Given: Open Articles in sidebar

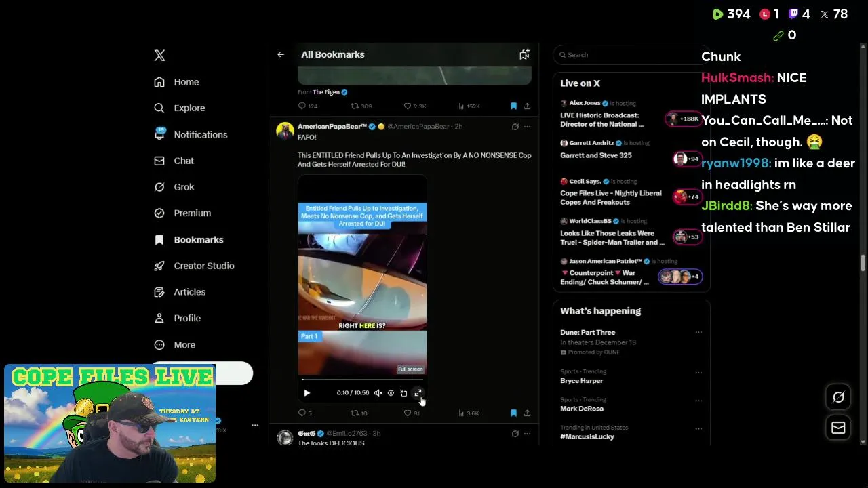Looking at the screenshot, I should coord(180,292).
